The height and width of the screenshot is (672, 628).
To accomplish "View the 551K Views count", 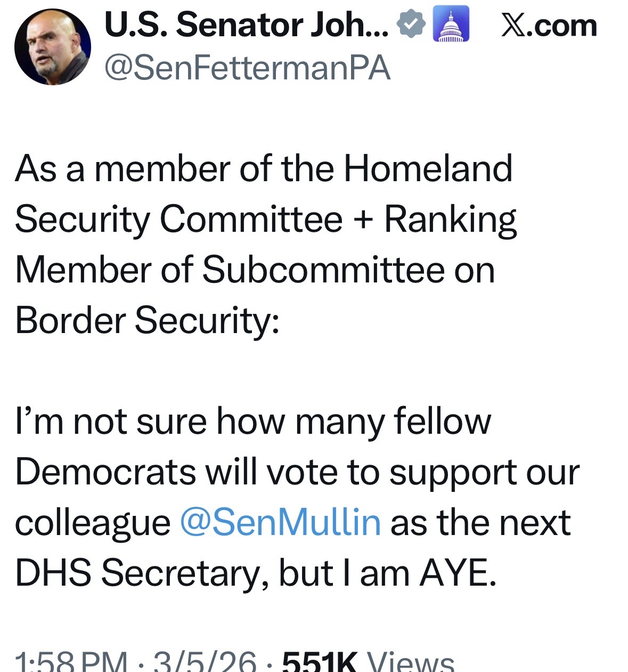I will (368, 663).
